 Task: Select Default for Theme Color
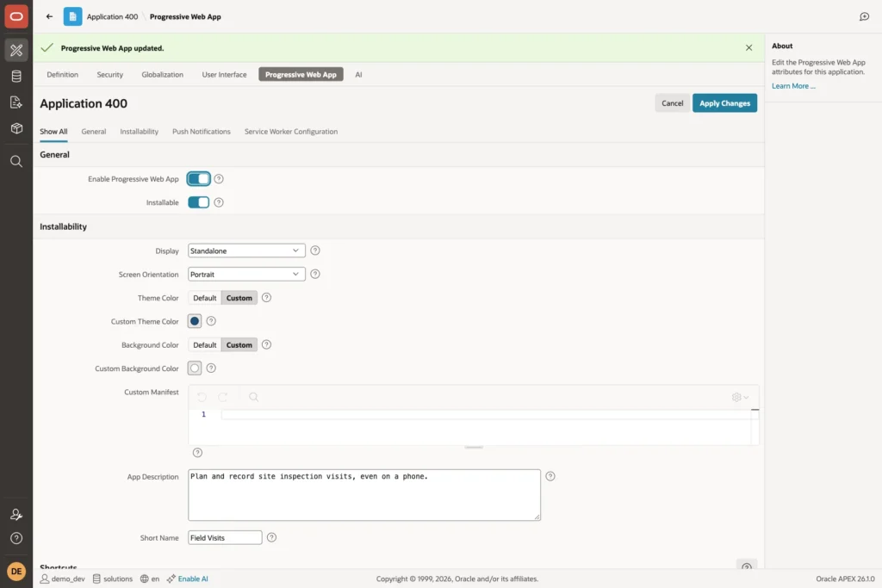click(205, 298)
